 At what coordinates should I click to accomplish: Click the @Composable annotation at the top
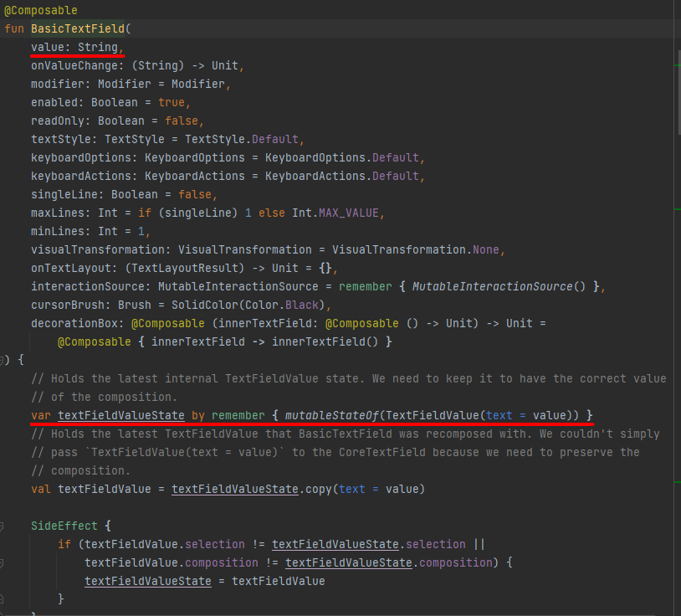click(40, 10)
